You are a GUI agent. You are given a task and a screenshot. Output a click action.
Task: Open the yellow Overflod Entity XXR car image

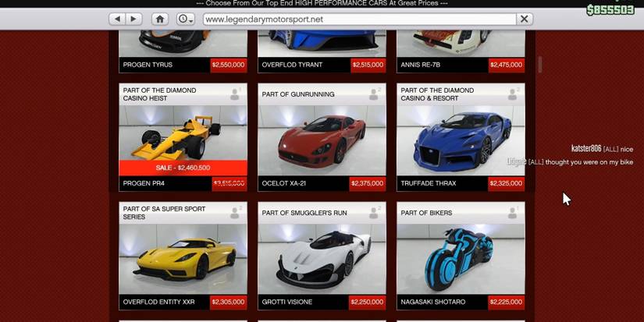[183, 259]
